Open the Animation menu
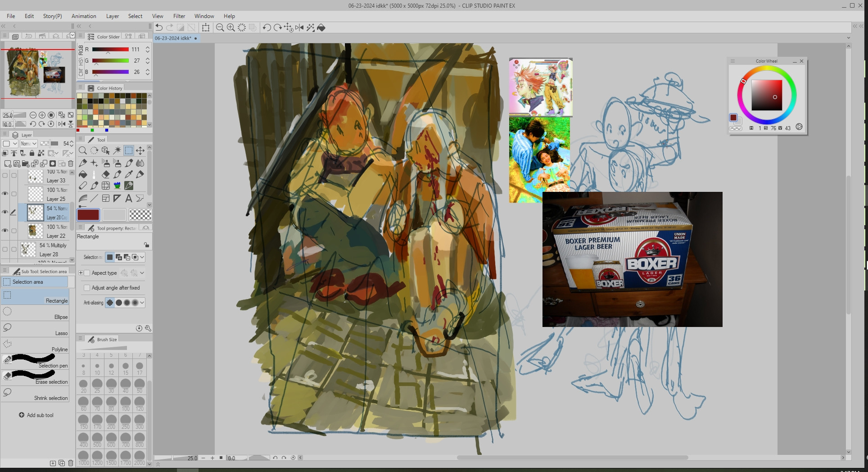The width and height of the screenshot is (868, 472). coord(84,16)
